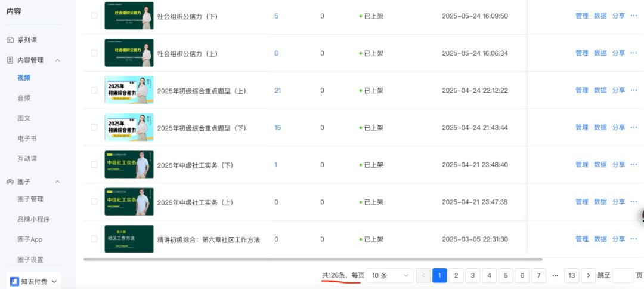The image size is (644, 289).
Task: Expand the 知识付费 switcher dropdown
Action: pyautogui.click(x=54, y=281)
